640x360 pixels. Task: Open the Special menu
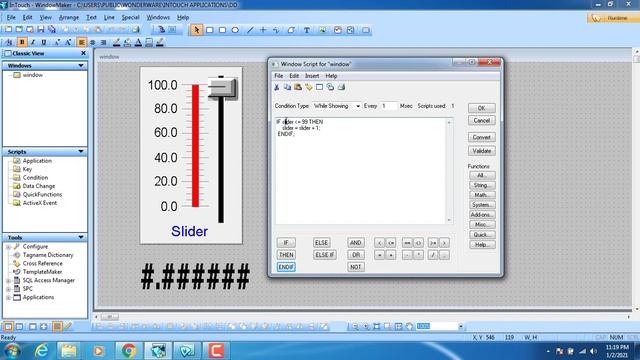tap(131, 18)
